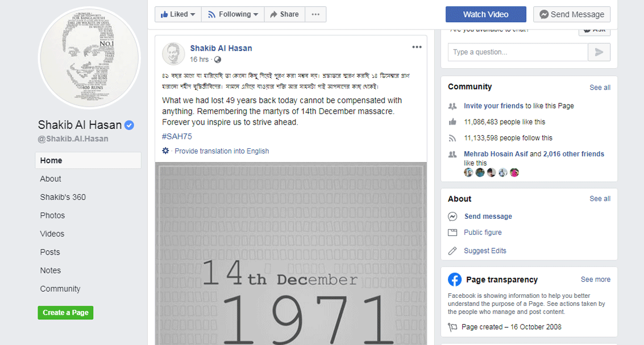Screen dimensions: 644x345
Task: Click the green Create a Page button
Action: (66, 313)
